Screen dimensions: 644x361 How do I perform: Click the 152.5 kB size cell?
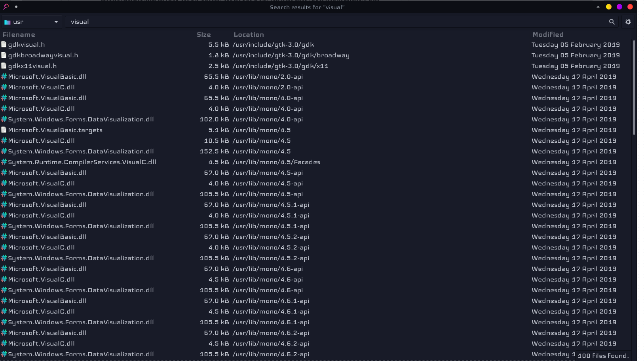click(214, 151)
